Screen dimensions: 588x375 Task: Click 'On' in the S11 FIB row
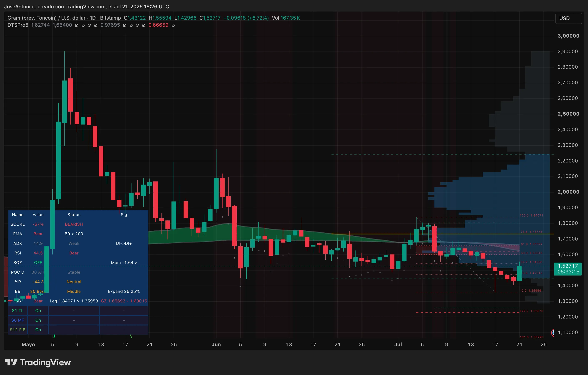(38, 330)
